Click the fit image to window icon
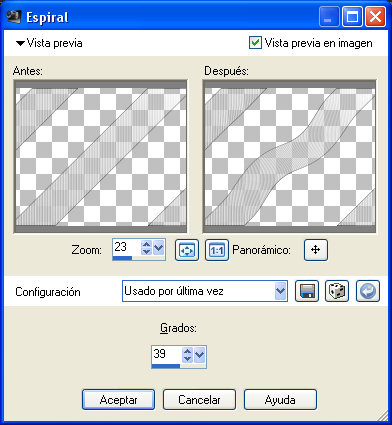Image resolution: width=392 pixels, height=425 pixels. pyautogui.click(x=187, y=250)
